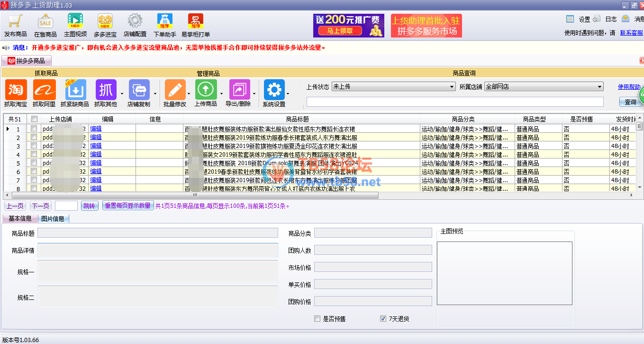Click 查询 button
The width and height of the screenshot is (644, 344).
point(630,102)
